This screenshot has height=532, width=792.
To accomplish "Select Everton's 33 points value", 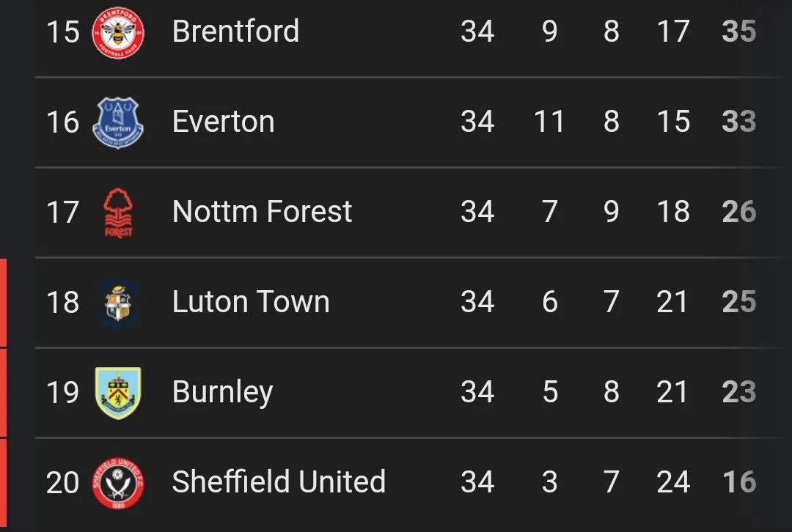I will tap(738, 122).
